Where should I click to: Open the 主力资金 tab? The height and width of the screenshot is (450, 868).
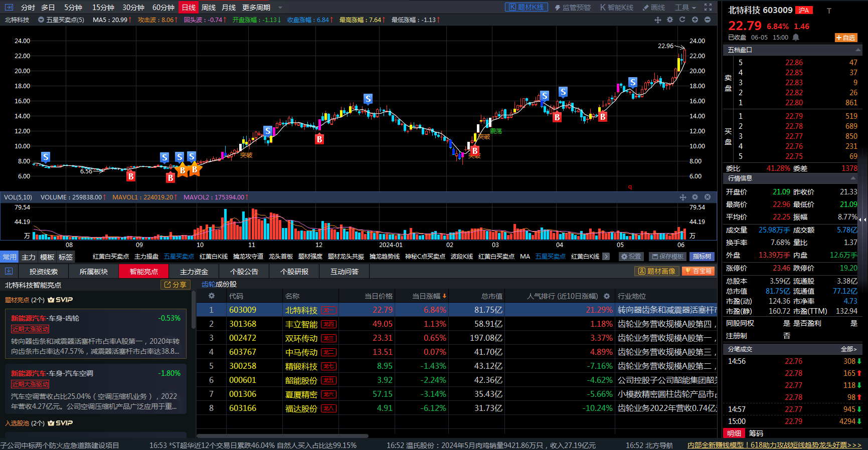click(x=194, y=271)
